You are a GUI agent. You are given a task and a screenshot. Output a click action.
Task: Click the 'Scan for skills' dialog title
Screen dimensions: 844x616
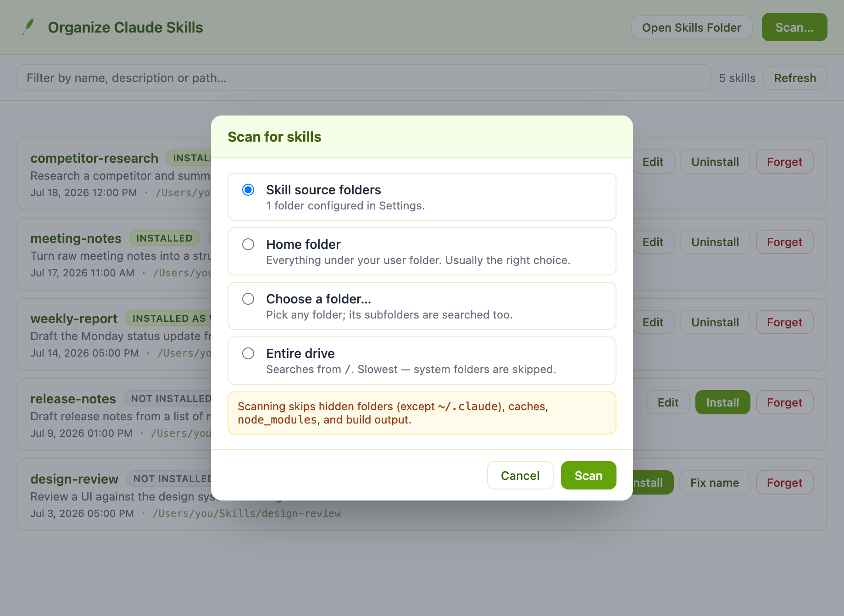(274, 137)
